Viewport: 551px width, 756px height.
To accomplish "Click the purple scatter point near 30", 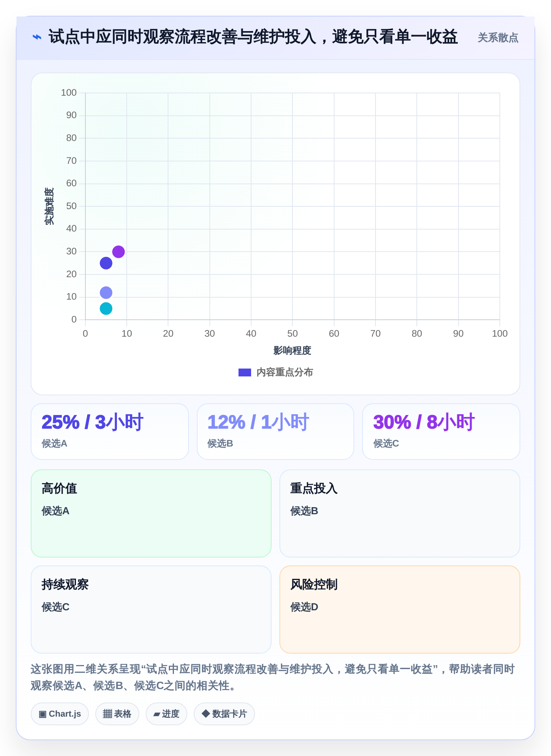I will click(118, 252).
